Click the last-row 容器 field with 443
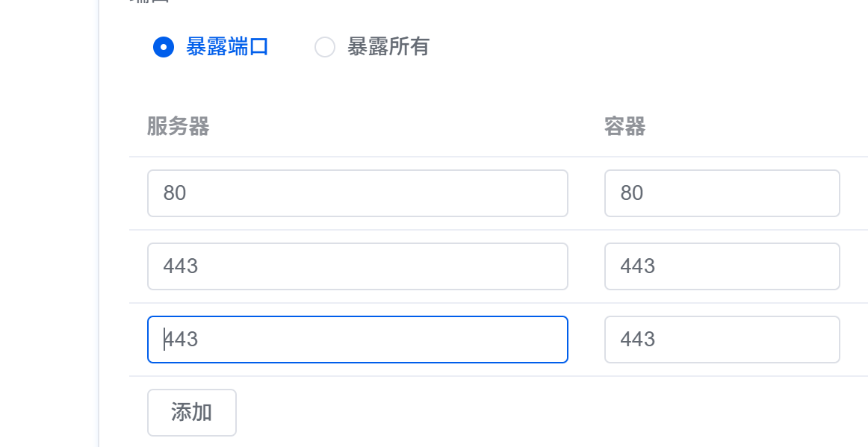 [x=722, y=340]
